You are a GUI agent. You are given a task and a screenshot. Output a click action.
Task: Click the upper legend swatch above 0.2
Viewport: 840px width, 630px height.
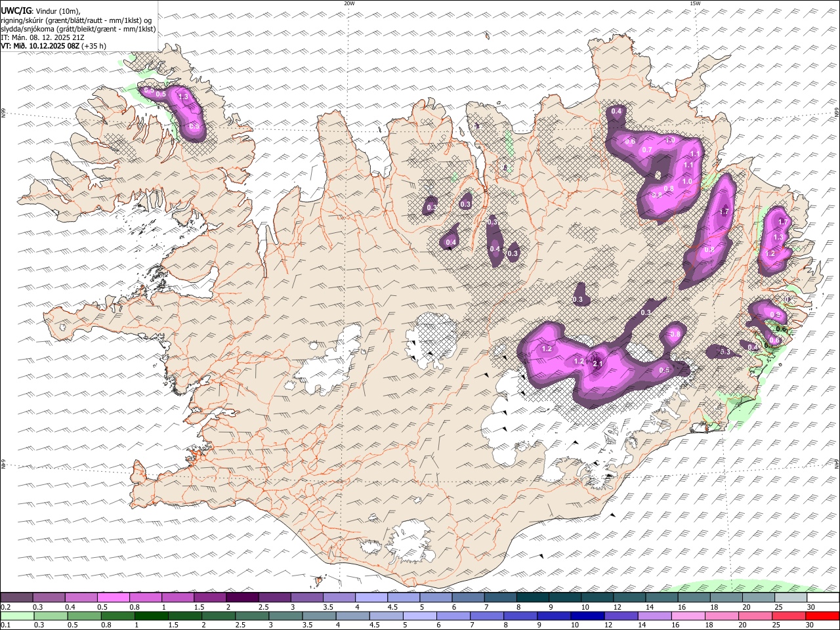pos(16,598)
